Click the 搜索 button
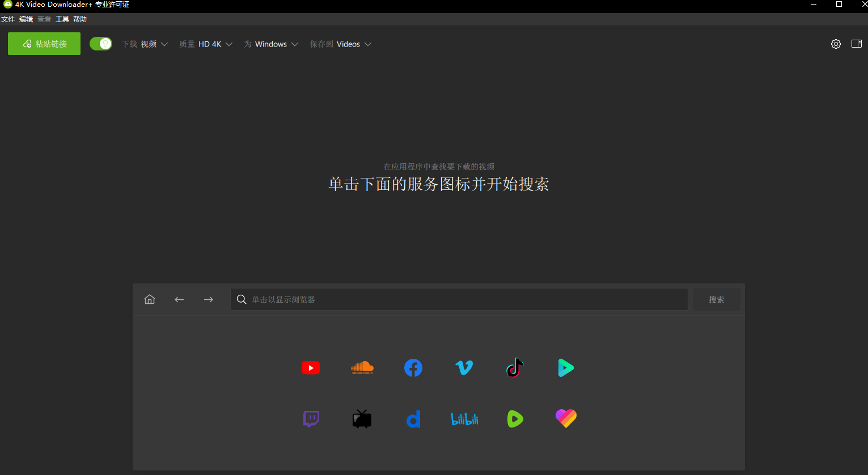Image resolution: width=868 pixels, height=475 pixels. pyautogui.click(x=717, y=299)
